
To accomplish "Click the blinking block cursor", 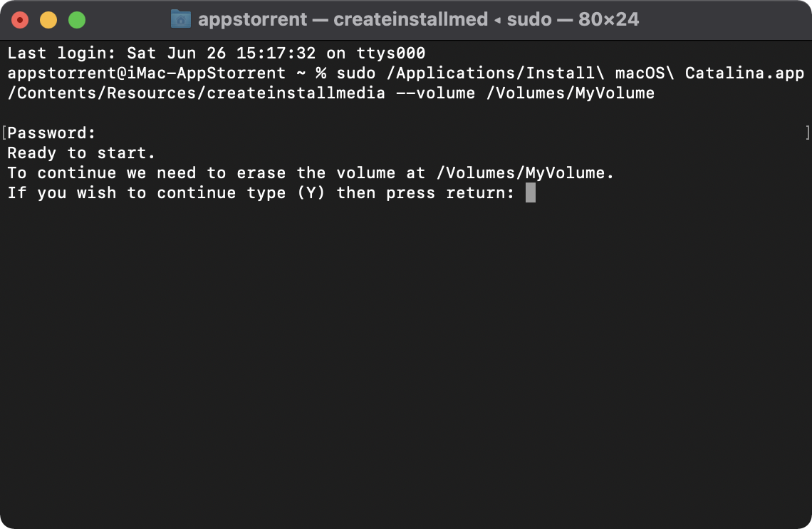I will [530, 193].
